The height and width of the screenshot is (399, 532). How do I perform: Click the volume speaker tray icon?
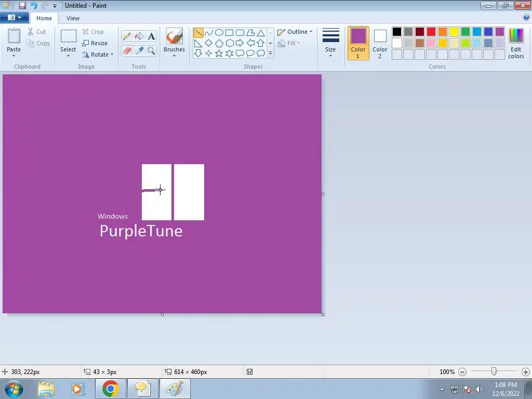click(480, 389)
